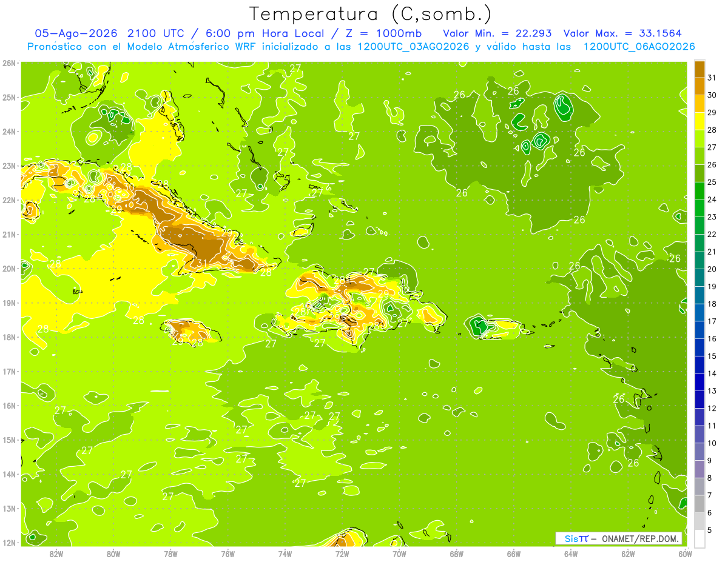Click longitude axis label '80W'

113,554
